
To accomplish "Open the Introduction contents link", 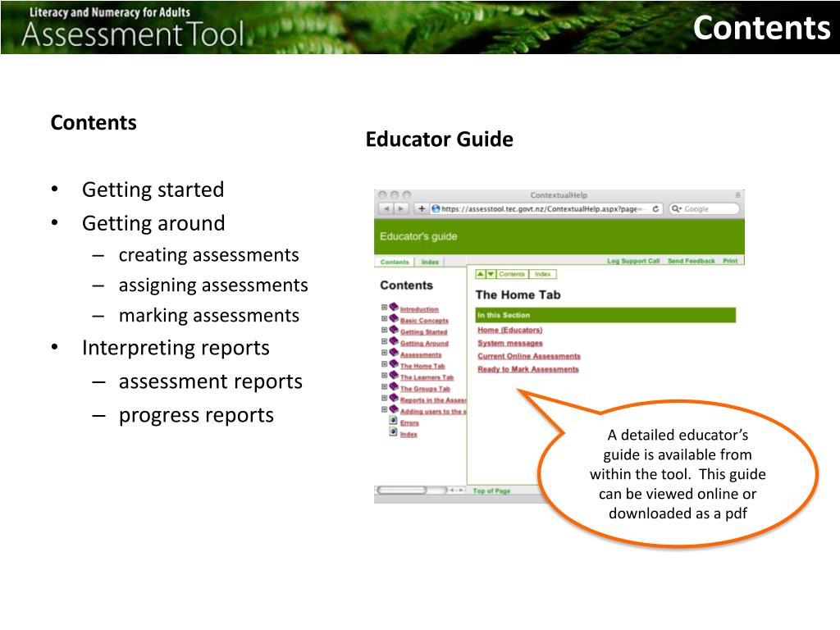I will point(419,309).
